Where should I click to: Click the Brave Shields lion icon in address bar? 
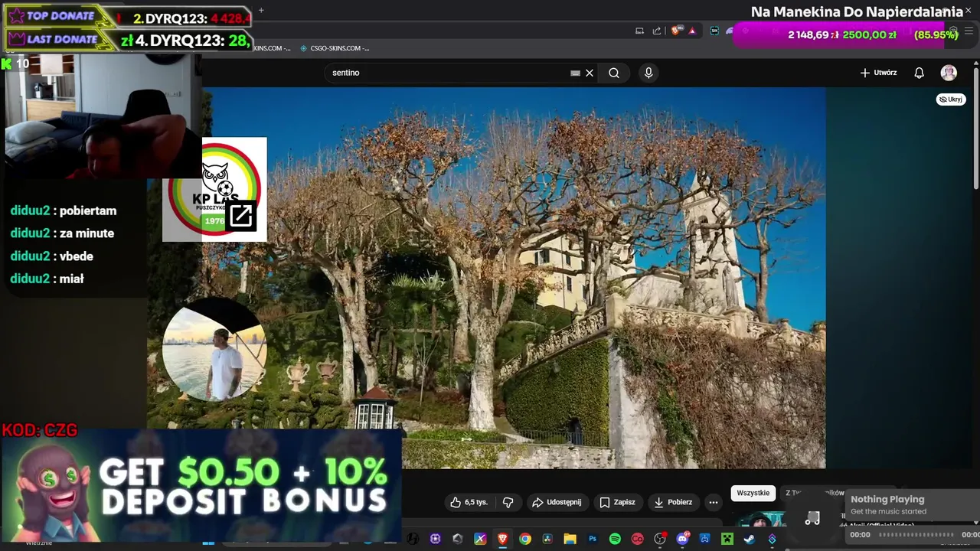tap(675, 31)
